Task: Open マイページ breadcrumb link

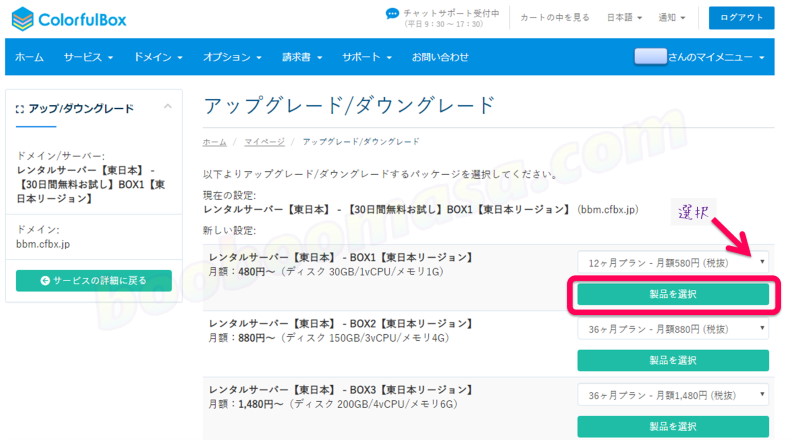Action: [264, 141]
